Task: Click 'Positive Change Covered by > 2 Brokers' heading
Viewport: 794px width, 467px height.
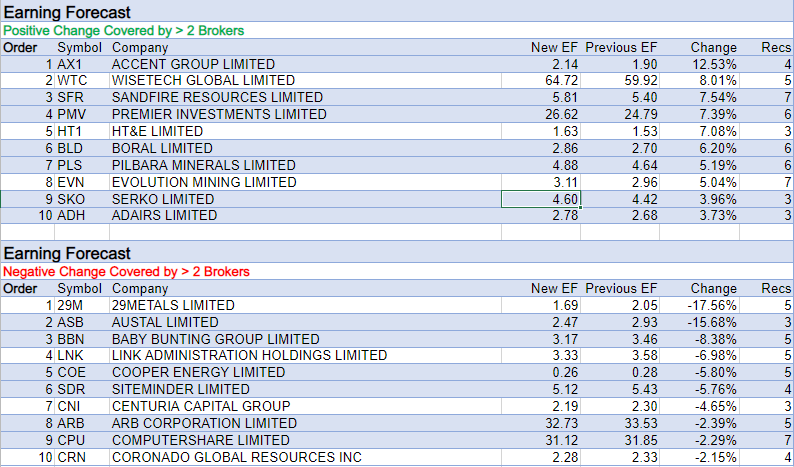Action: [x=124, y=31]
